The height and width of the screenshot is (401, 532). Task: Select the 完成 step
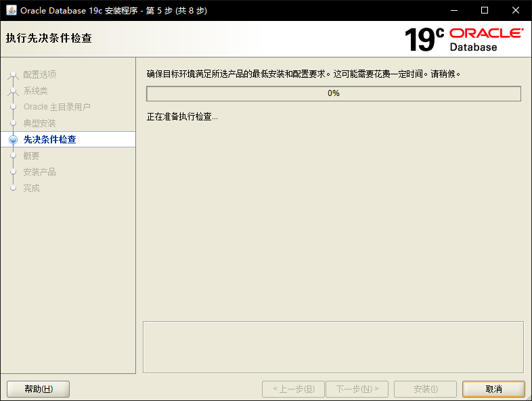(31, 189)
